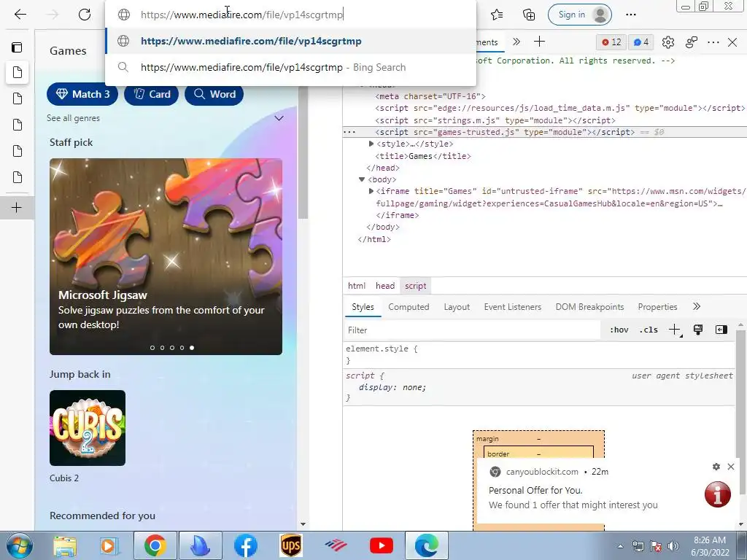This screenshot has height=560, width=747.
Task: Switch to the Layout tab
Action: [457, 307]
